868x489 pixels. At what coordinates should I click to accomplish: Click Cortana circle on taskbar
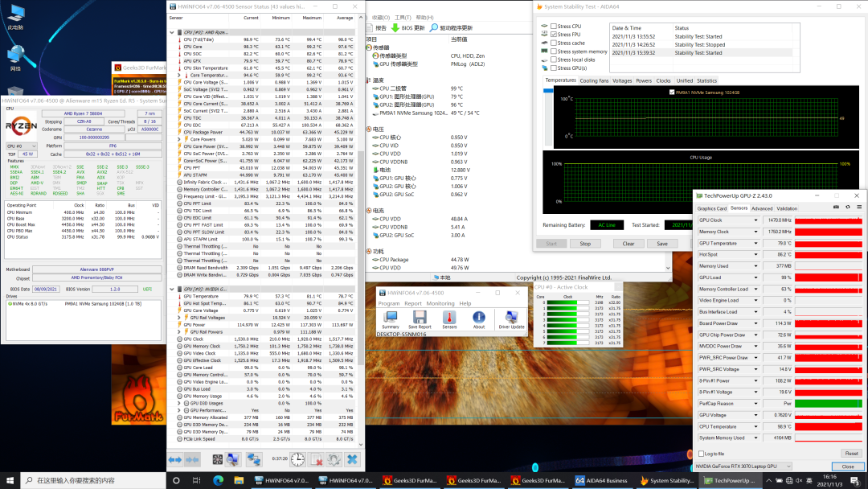[176, 480]
